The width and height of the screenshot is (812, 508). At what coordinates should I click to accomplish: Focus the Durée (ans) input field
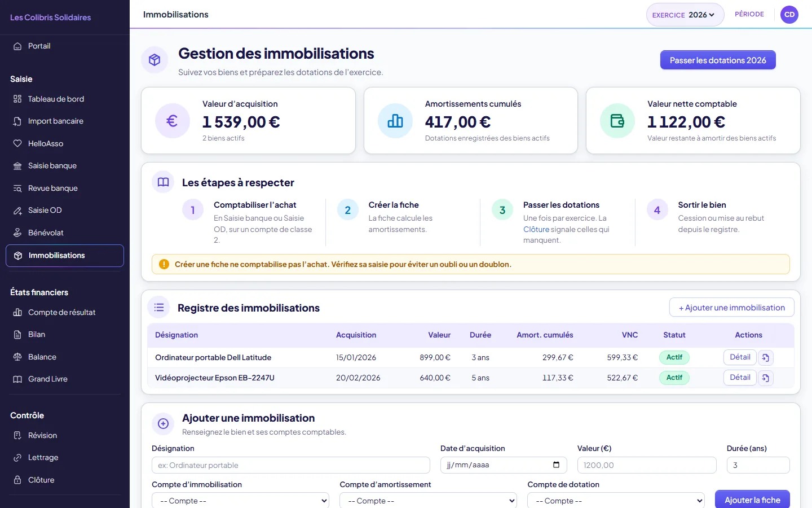758,465
